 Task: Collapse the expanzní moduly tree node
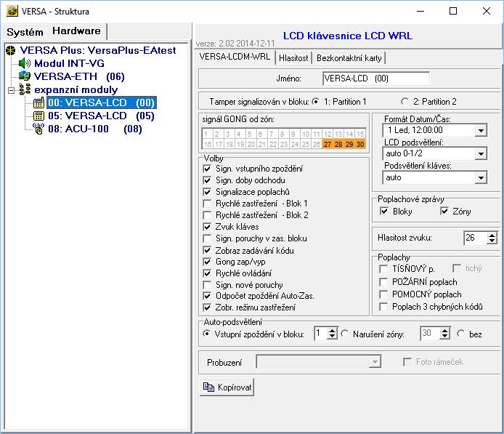tap(11, 90)
